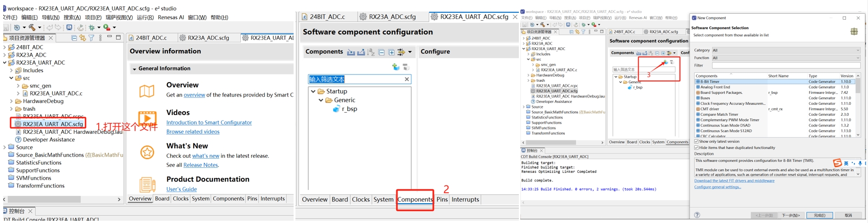Image resolution: width=868 pixels, height=223 pixels.
Task: Clear the filter text box in middle window
Action: (406, 79)
